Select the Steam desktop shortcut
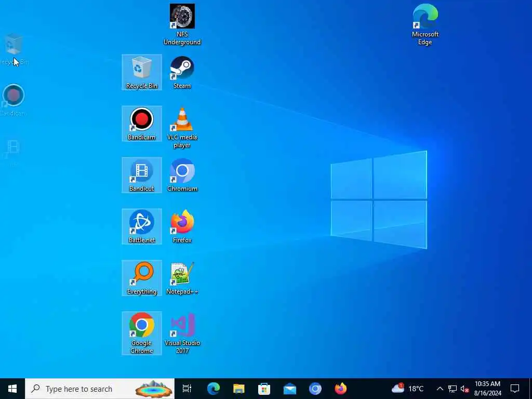The image size is (532, 399). [182, 72]
